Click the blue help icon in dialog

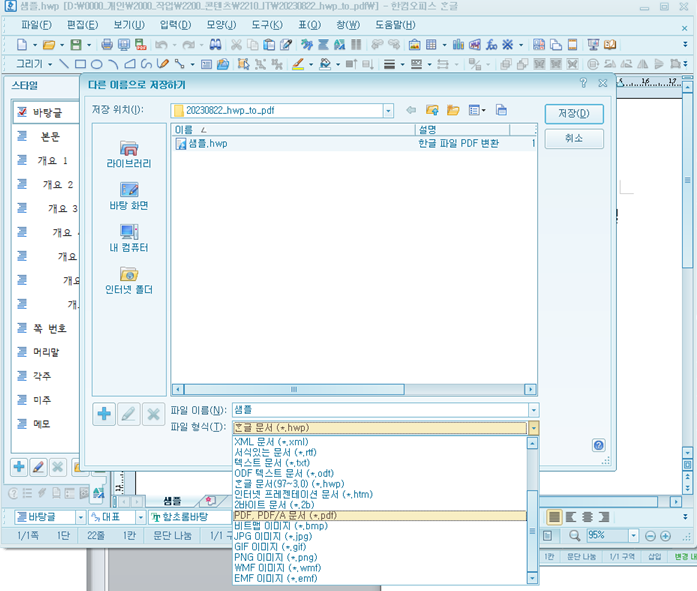tap(598, 445)
